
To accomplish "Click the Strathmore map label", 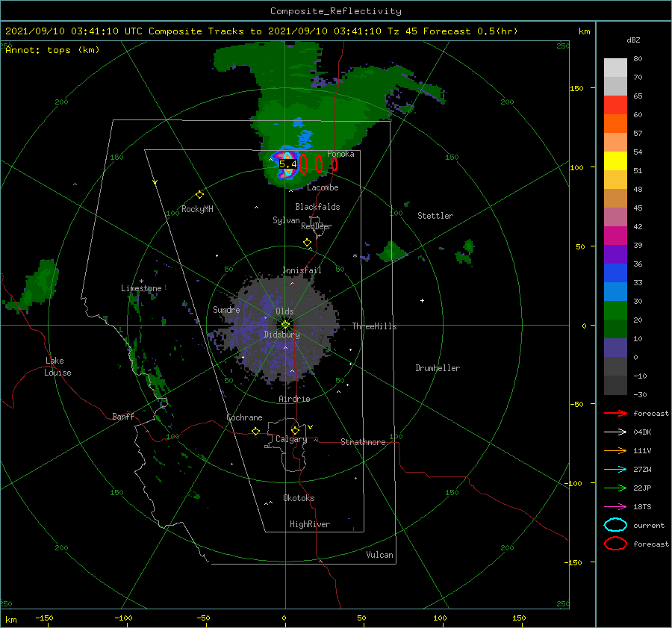I will click(363, 442).
